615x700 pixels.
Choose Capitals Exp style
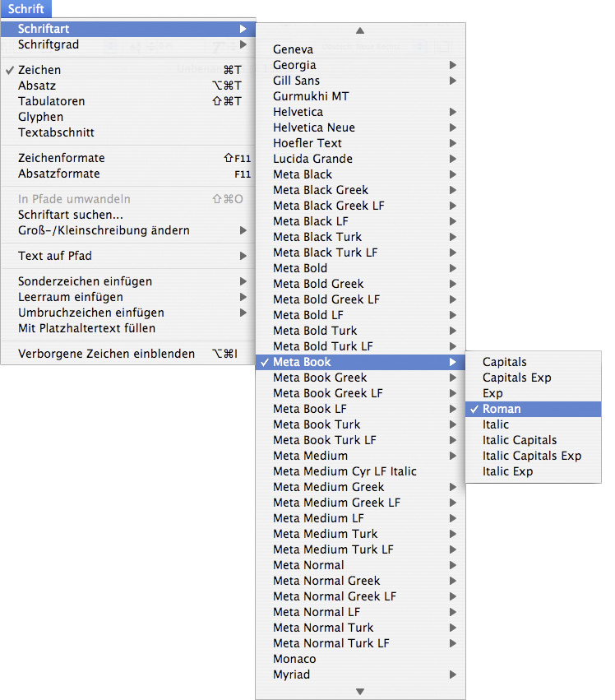click(534, 378)
